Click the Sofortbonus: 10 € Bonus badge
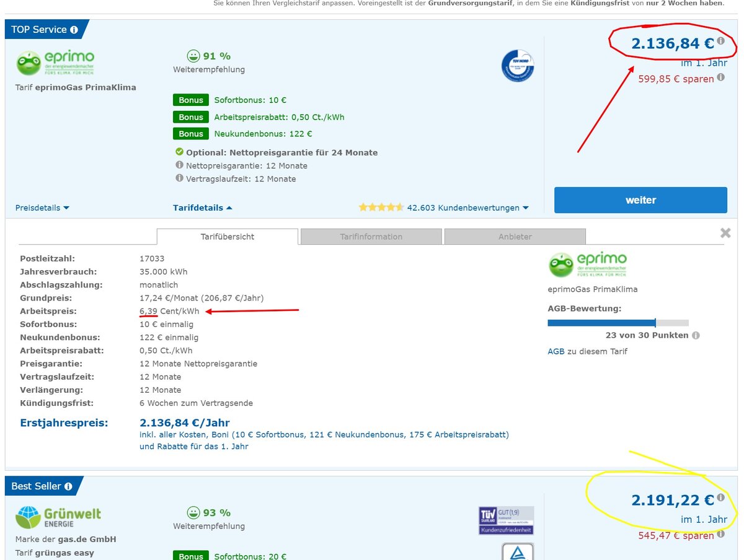This screenshot has width=744, height=560. tap(191, 100)
